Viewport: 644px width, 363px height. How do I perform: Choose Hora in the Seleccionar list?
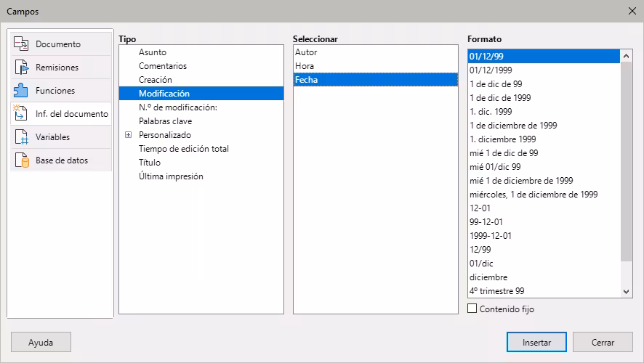click(x=305, y=66)
